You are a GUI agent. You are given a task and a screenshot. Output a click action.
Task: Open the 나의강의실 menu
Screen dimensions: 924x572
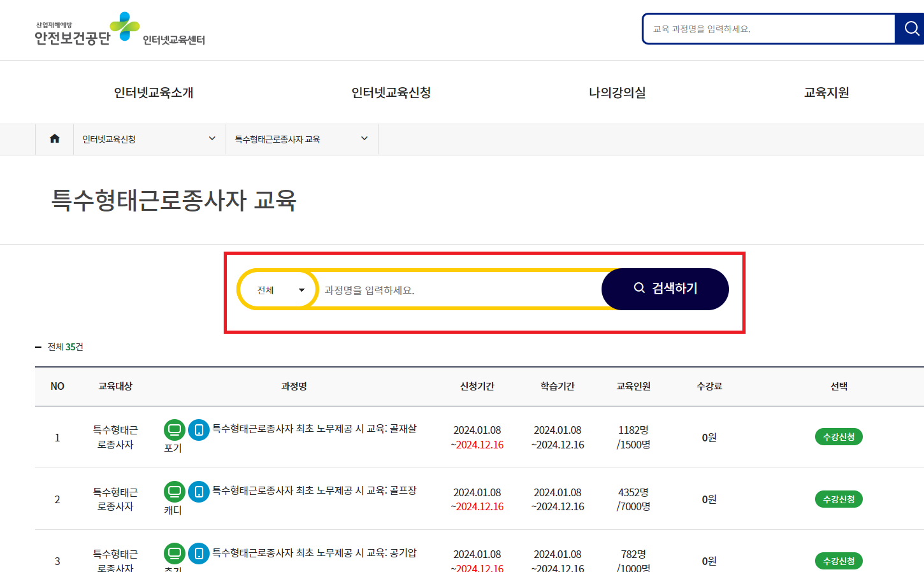pos(617,92)
